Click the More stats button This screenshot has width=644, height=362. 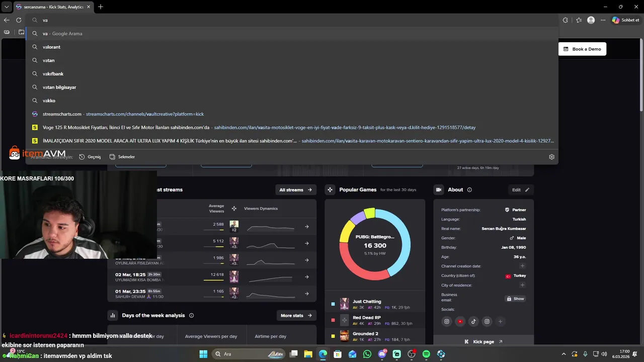pyautogui.click(x=296, y=315)
